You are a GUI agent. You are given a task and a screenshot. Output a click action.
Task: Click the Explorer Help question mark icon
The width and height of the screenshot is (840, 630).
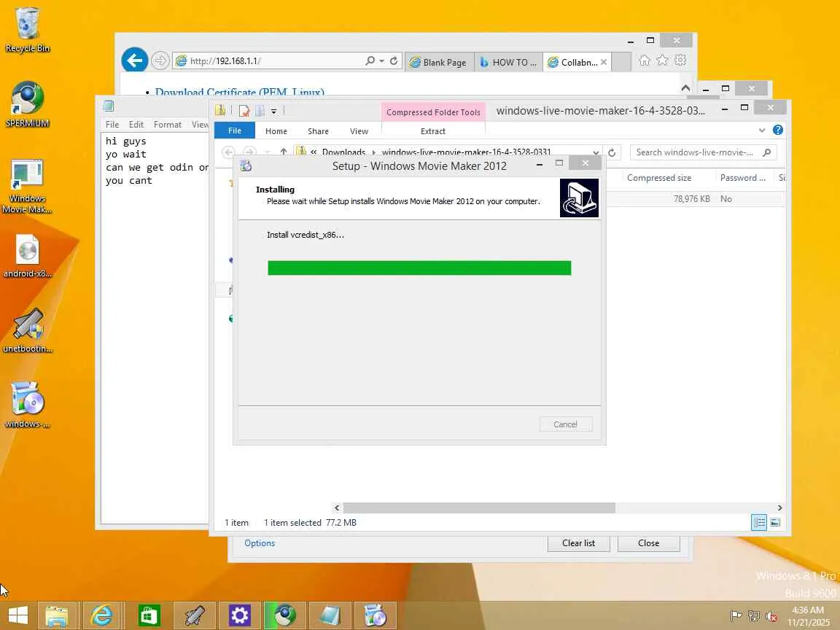[x=778, y=131]
